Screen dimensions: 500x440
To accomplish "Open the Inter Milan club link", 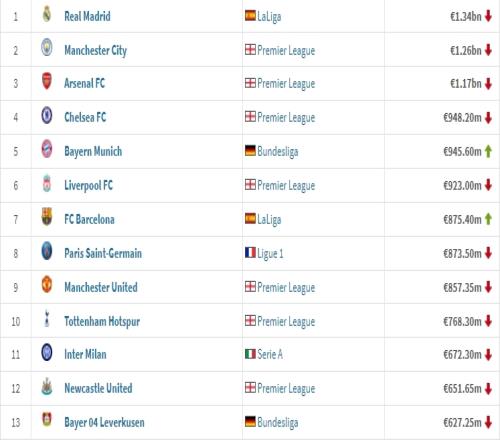I will pos(85,354).
